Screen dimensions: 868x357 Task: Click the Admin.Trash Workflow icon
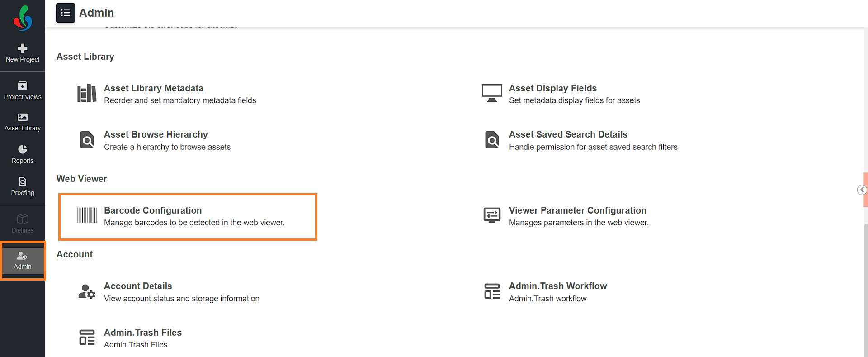[492, 291]
